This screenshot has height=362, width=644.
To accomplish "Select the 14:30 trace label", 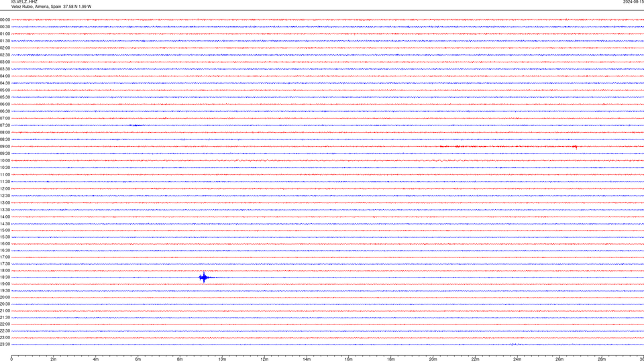I will [5, 224].
